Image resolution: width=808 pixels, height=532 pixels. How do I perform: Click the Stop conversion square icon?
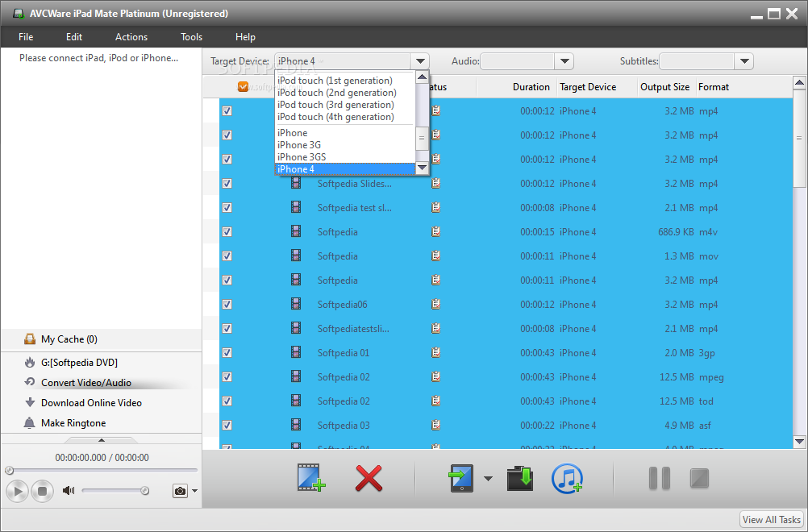tap(699, 479)
